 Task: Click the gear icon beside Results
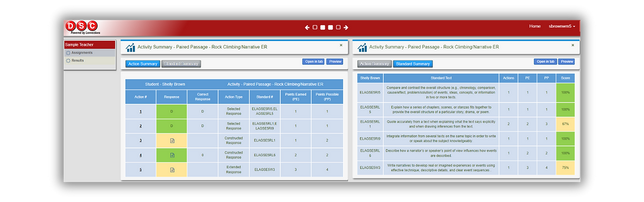coord(68,61)
